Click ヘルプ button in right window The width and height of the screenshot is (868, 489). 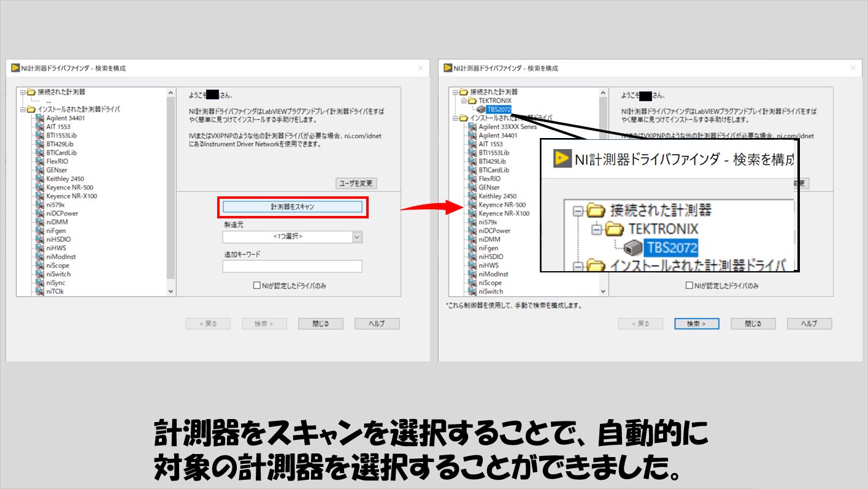(809, 323)
